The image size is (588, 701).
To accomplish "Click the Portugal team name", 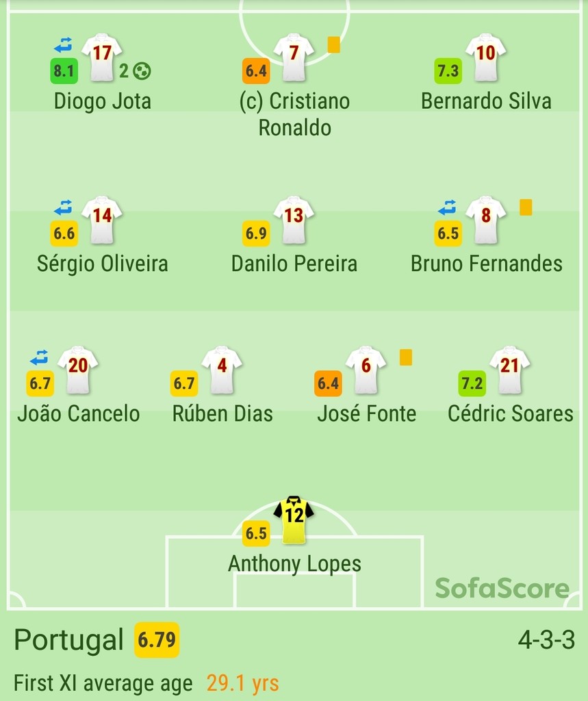I will (68, 640).
